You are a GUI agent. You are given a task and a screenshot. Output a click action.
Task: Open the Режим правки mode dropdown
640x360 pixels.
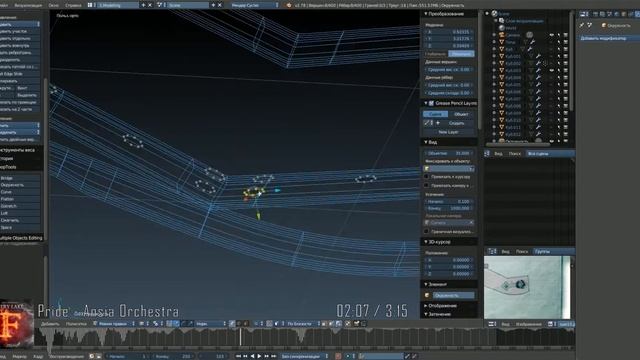click(x=114, y=324)
